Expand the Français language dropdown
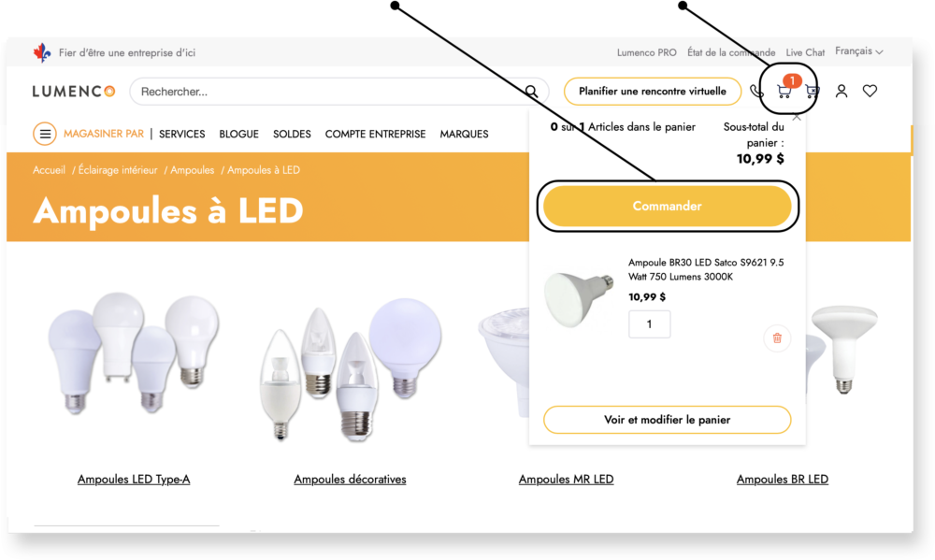935x560 pixels. (858, 51)
